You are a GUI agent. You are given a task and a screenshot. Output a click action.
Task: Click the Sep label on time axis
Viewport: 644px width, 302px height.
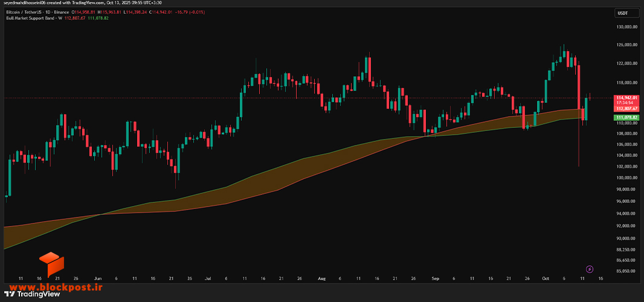tap(436, 278)
